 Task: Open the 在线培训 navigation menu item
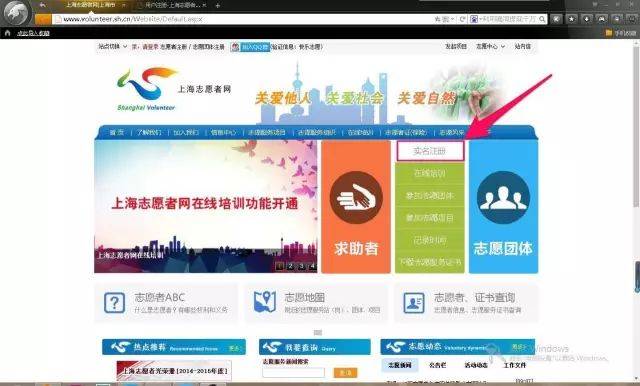click(360, 132)
